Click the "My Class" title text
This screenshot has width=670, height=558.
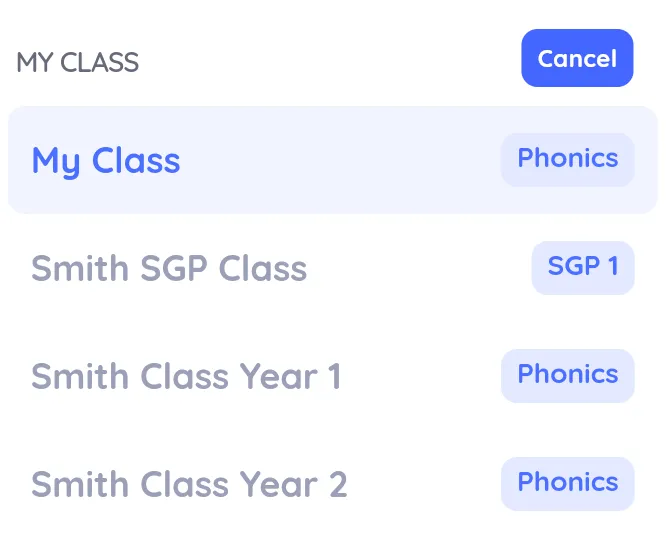(106, 161)
